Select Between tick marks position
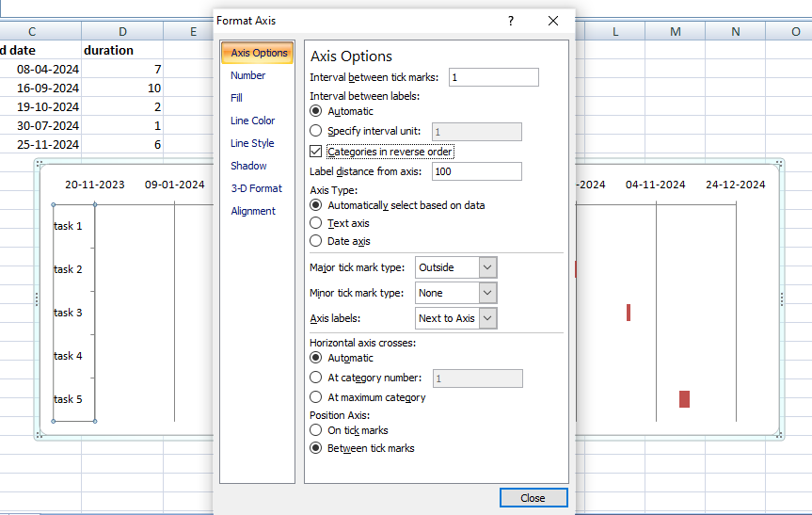This screenshot has height=515, width=812. pyautogui.click(x=315, y=448)
